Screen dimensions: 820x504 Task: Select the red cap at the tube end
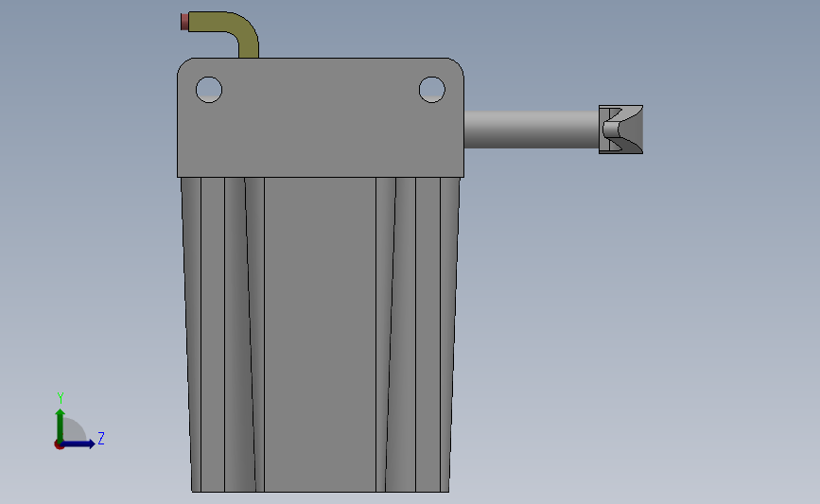184,22
